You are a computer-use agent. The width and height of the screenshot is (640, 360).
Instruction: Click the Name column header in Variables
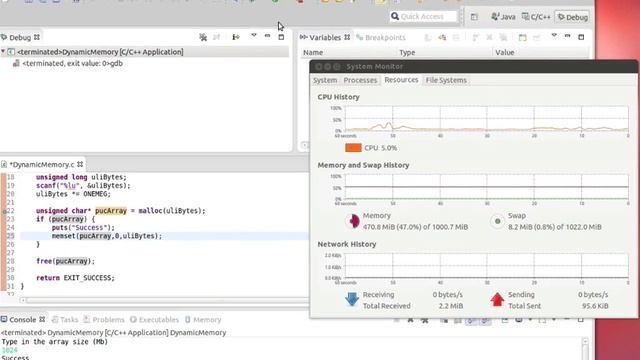[313, 52]
